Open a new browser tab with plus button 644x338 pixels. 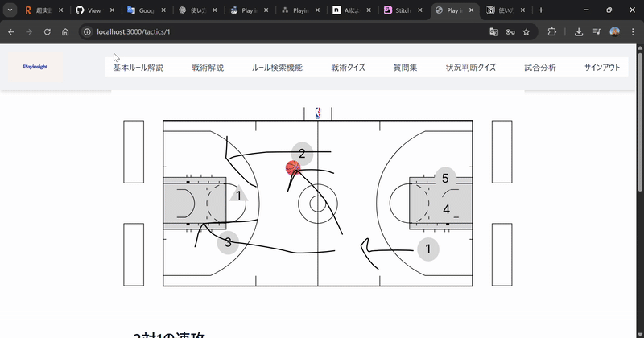(540, 10)
